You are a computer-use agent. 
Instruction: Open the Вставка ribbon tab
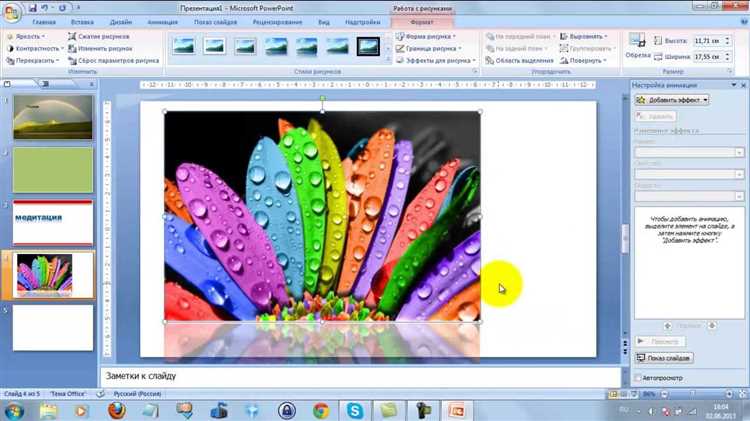point(82,22)
